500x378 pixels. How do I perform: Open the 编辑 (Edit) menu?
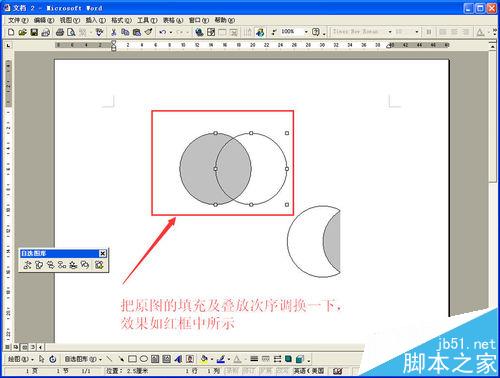pyautogui.click(x=44, y=20)
